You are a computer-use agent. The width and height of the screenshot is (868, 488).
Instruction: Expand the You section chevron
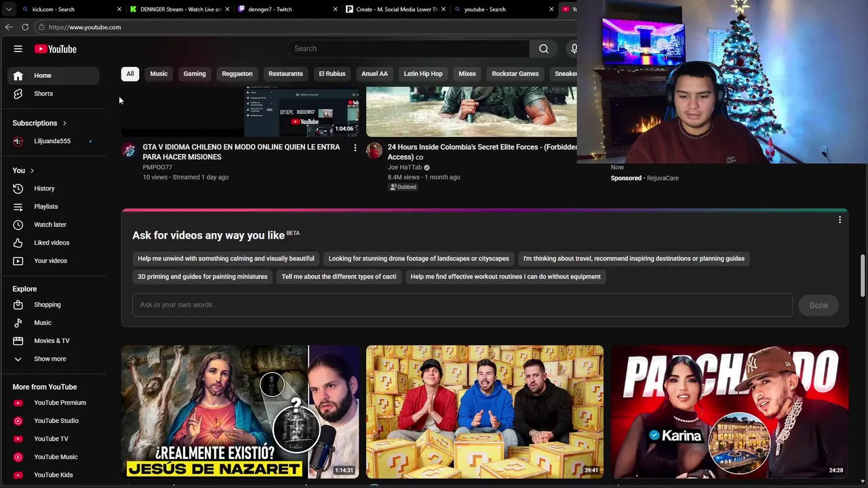32,171
